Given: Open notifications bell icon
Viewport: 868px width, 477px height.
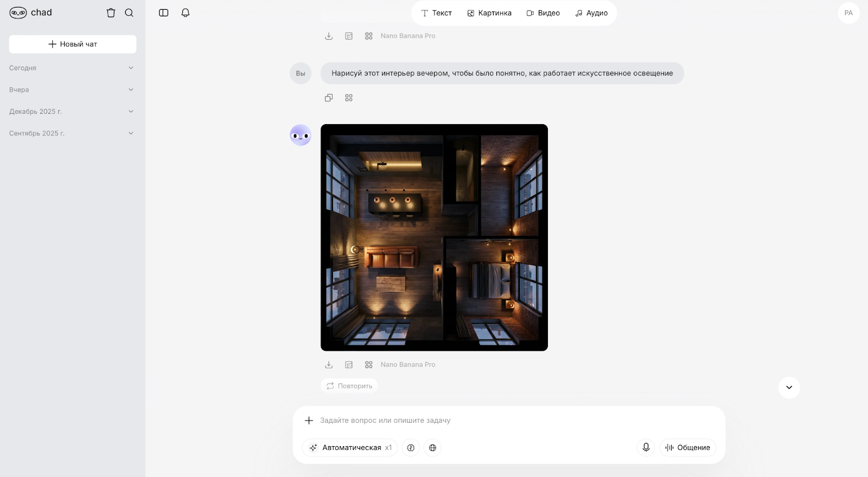Looking at the screenshot, I should click(186, 13).
